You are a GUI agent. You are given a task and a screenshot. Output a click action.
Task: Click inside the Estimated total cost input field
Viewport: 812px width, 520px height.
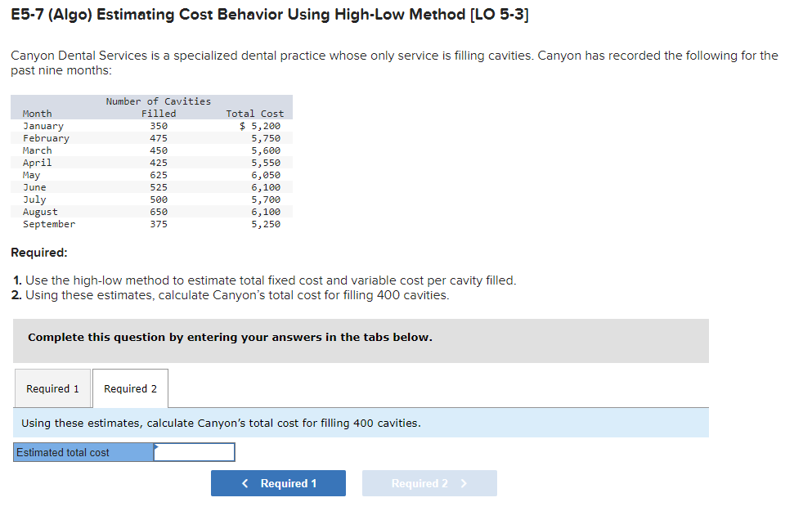click(194, 452)
